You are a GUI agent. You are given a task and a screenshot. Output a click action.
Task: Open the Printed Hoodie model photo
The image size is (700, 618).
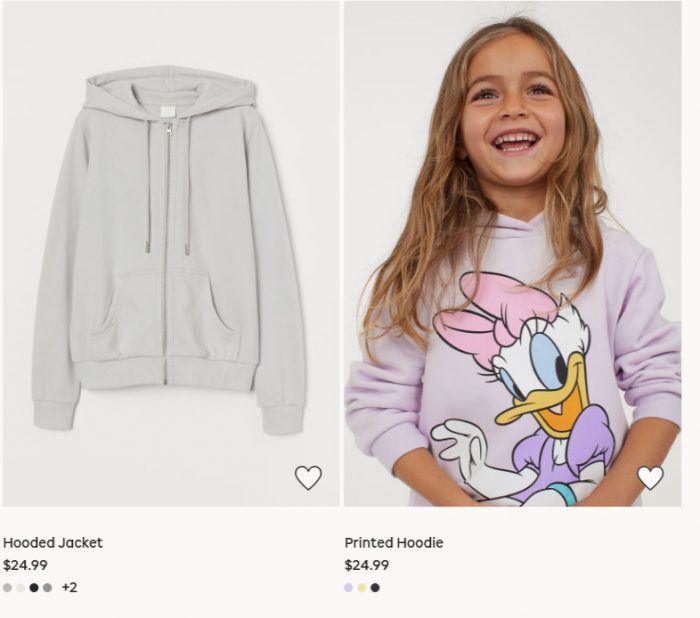coord(512,250)
